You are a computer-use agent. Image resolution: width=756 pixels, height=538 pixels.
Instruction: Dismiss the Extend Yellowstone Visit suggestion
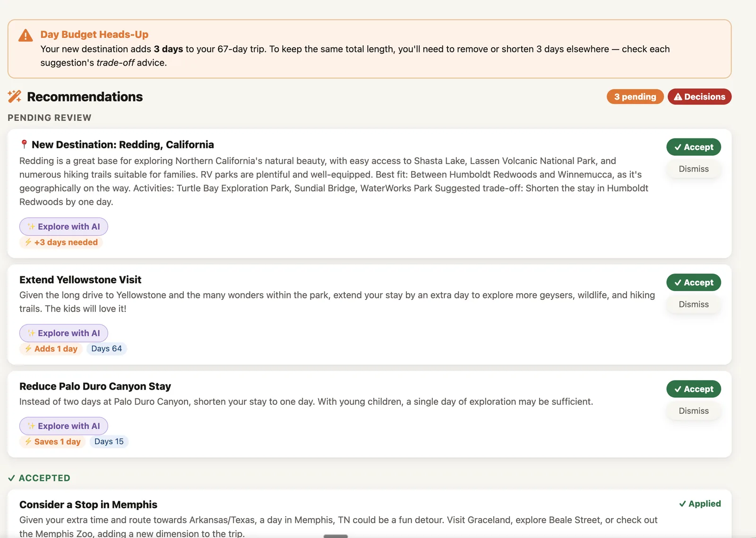[694, 305]
